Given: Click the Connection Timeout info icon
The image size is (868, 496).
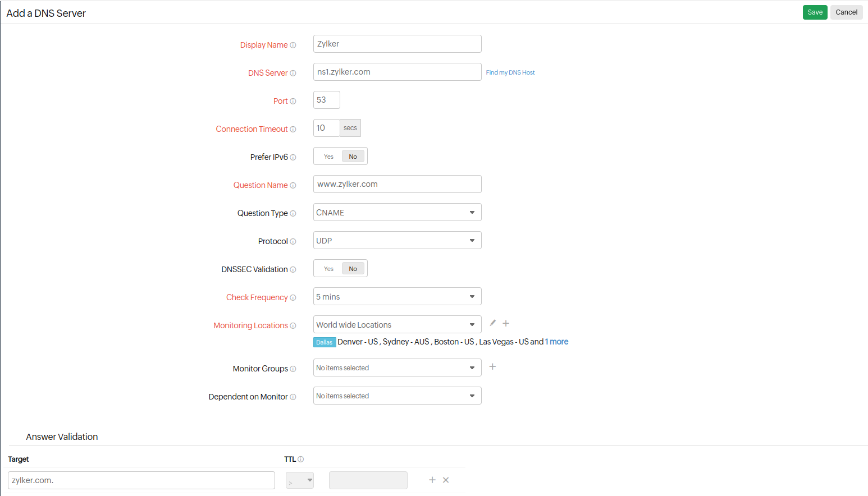Looking at the screenshot, I should (x=293, y=129).
